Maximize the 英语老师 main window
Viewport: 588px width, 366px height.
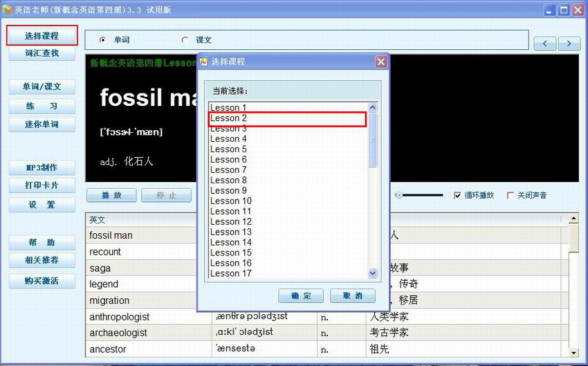point(564,10)
